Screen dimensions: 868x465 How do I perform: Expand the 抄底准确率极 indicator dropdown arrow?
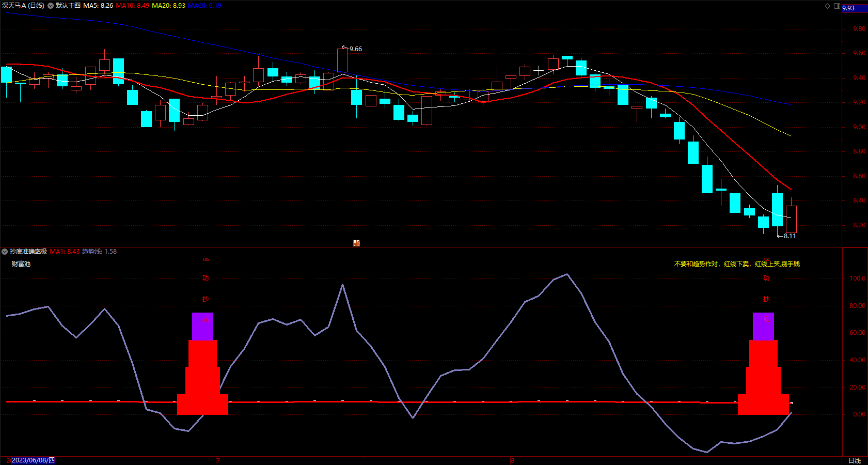pos(5,252)
